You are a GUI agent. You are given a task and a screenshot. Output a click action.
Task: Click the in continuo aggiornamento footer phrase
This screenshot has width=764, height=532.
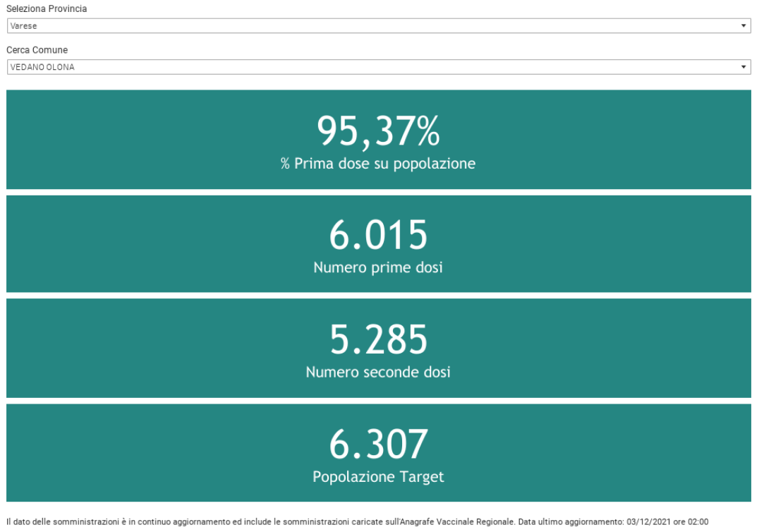pyautogui.click(x=171, y=522)
